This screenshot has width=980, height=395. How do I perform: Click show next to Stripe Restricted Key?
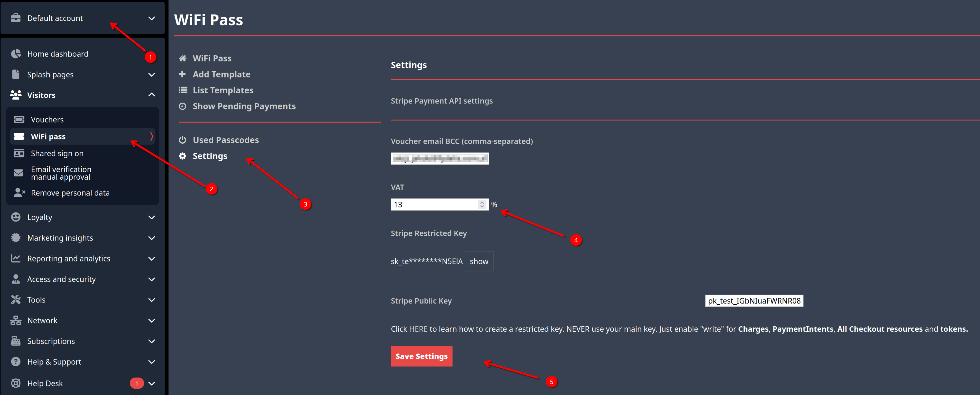478,261
